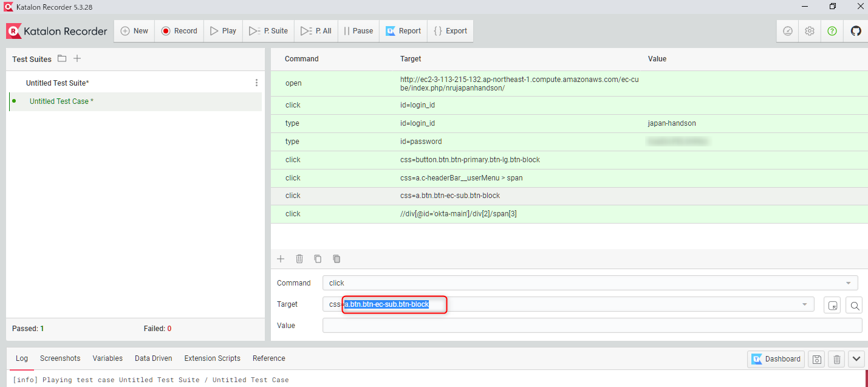Screen dimensions: 868x387
Task: Add a new test suite with plus icon
Action: coord(77,59)
